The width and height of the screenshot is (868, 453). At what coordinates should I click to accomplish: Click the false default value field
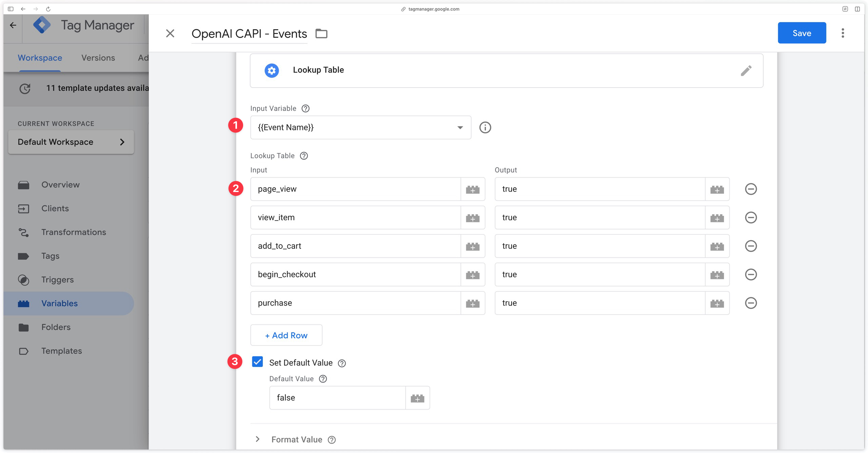[338, 398]
